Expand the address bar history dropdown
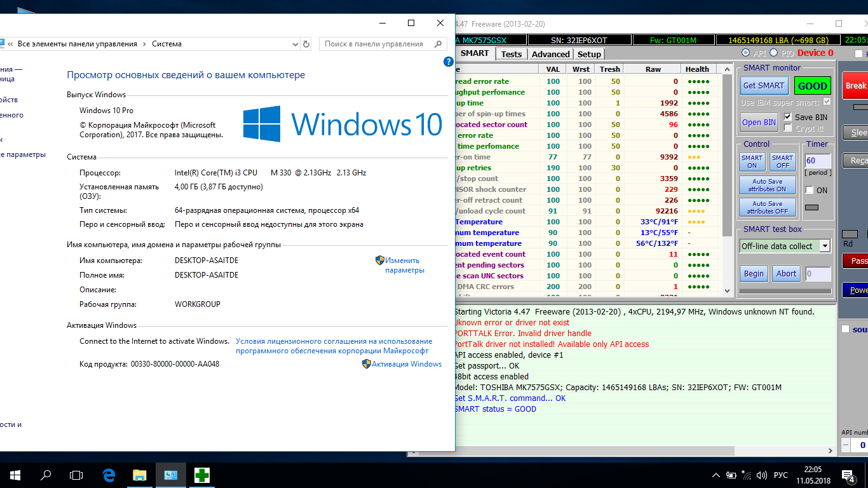Screen dimensions: 868x488 point(295,44)
